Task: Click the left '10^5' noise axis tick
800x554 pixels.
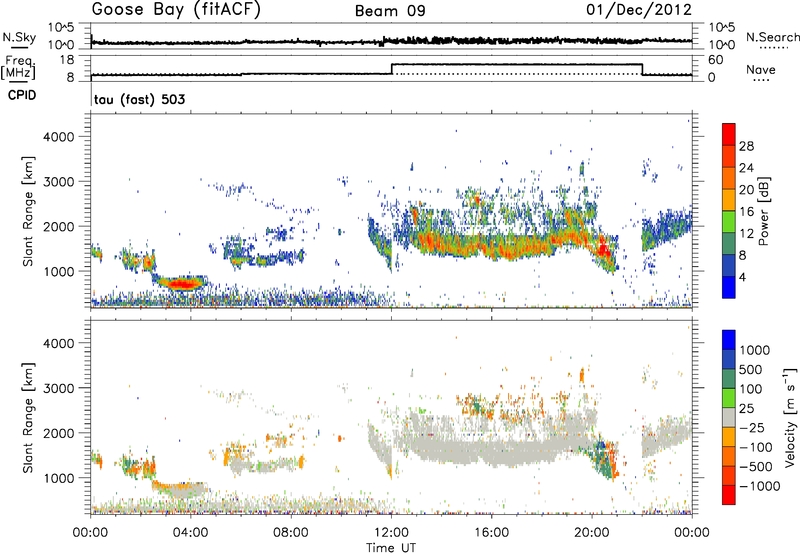Action: click(x=61, y=28)
